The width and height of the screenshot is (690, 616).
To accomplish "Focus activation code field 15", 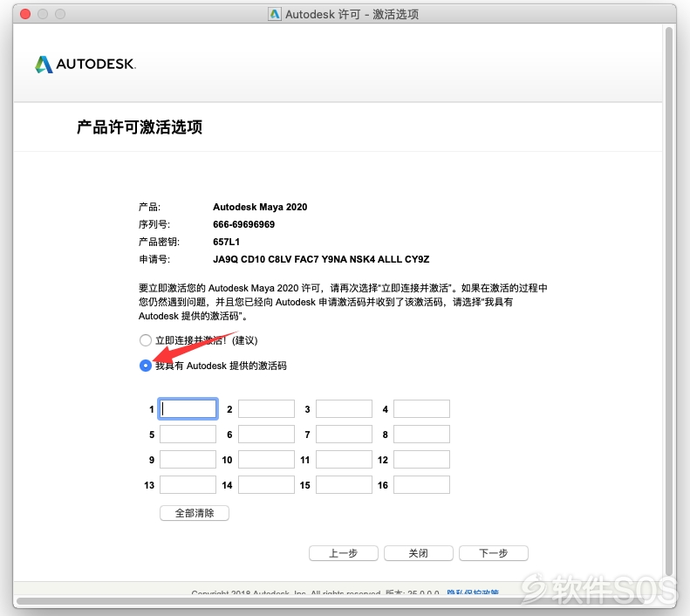I will point(344,485).
